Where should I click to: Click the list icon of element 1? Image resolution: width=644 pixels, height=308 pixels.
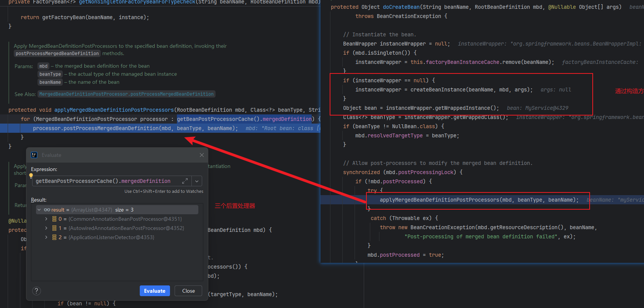click(54, 228)
